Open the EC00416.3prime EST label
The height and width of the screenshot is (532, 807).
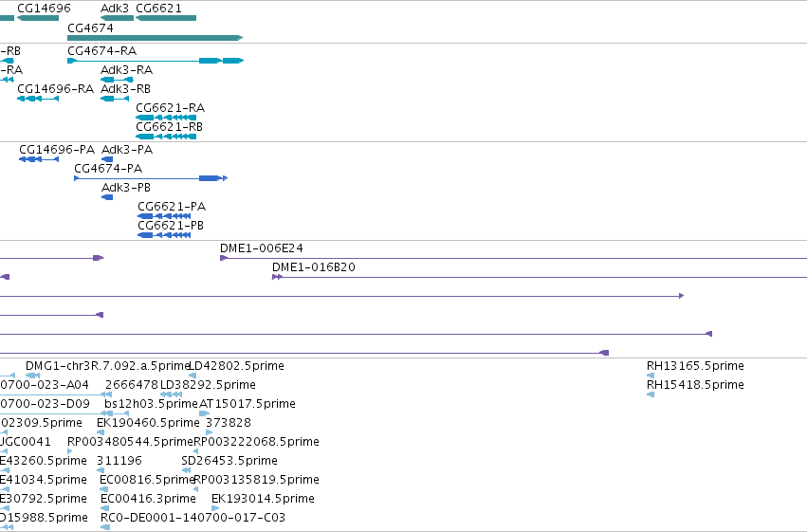point(148,499)
